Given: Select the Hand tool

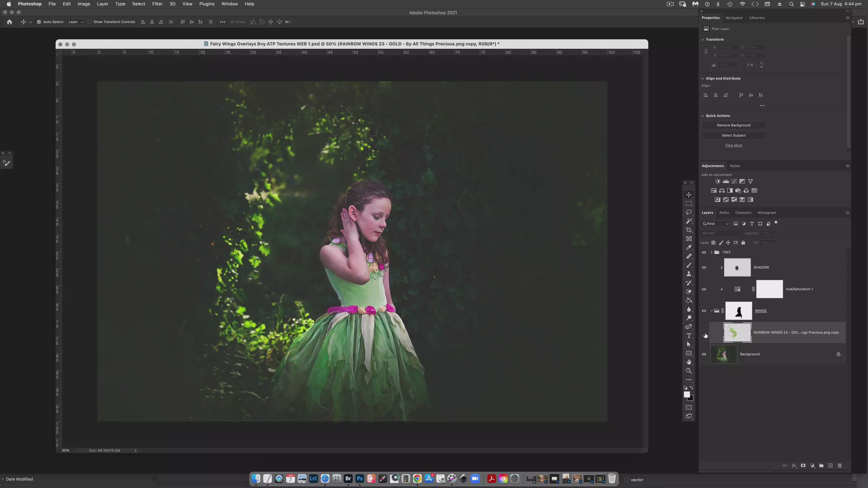Looking at the screenshot, I should tap(689, 362).
